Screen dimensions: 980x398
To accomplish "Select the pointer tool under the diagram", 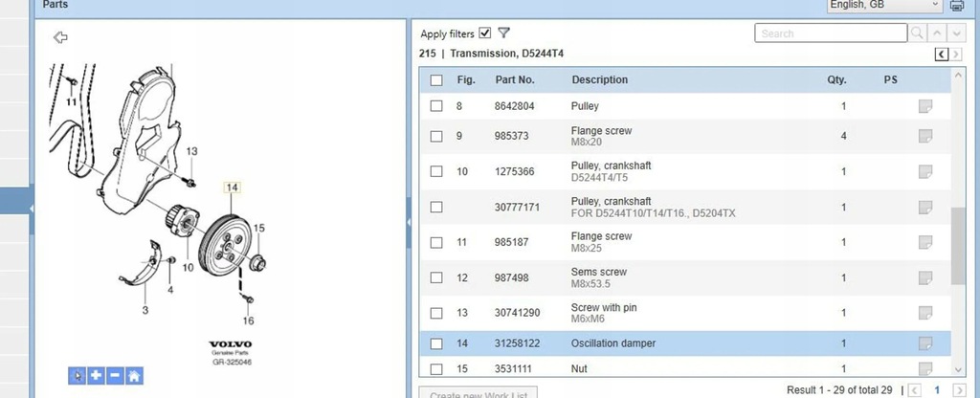I will click(78, 375).
